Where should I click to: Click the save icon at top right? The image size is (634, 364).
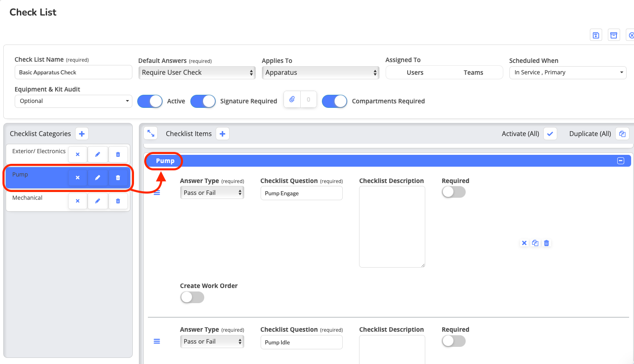tap(596, 35)
